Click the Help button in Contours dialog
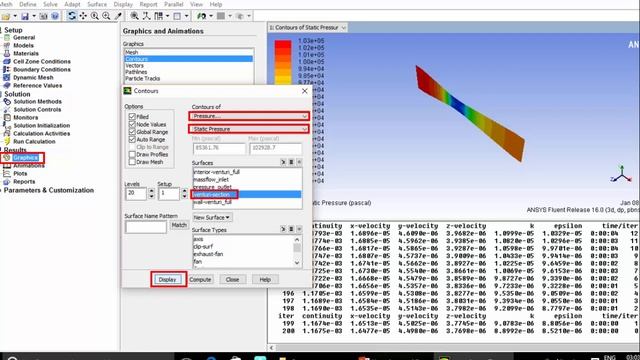 [265, 280]
